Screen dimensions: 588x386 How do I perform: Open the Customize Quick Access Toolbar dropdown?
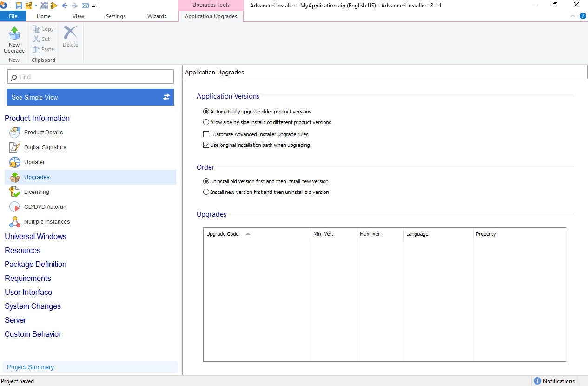[x=93, y=6]
